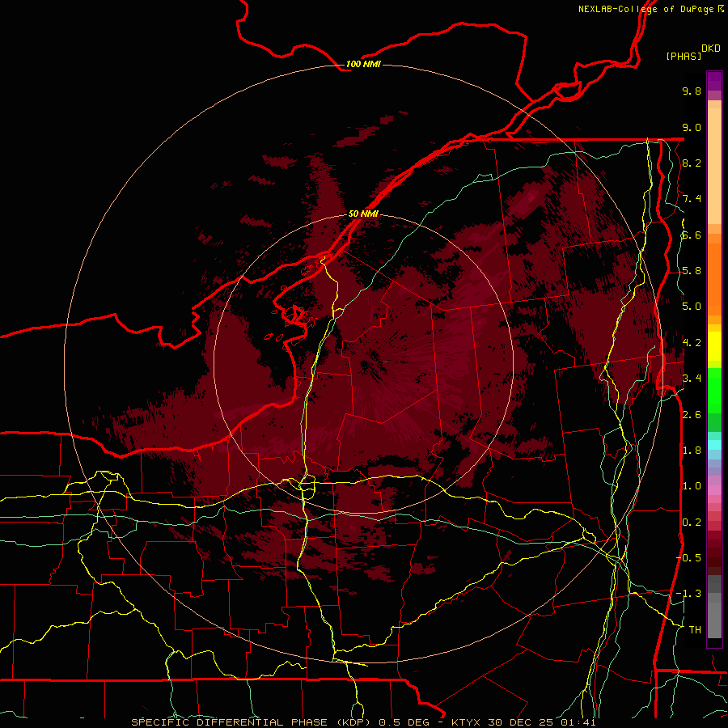Click the KTYX station identifier

pyautogui.click(x=467, y=722)
